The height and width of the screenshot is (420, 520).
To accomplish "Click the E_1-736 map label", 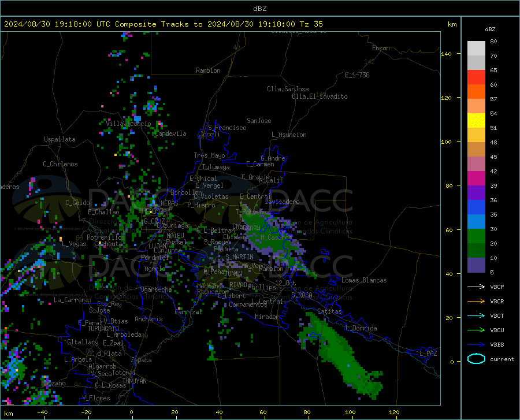I will [x=357, y=75].
